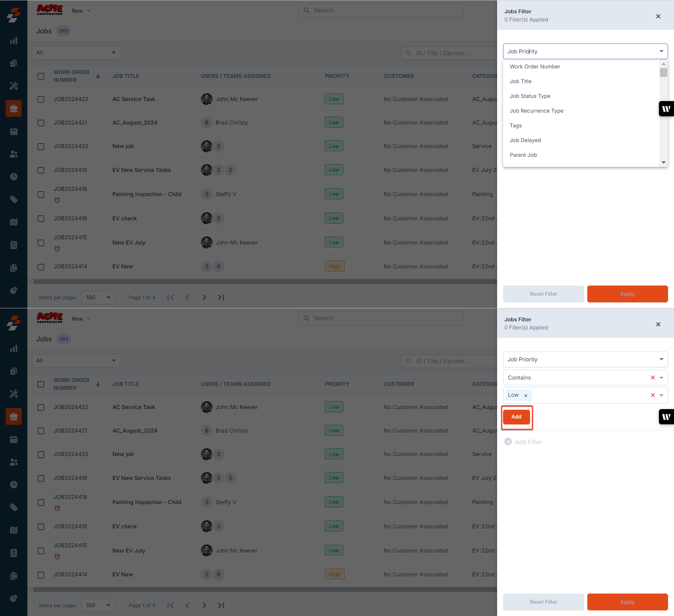Check the box for JOB2024422 row
This screenshot has width=674, height=616.
[41, 99]
